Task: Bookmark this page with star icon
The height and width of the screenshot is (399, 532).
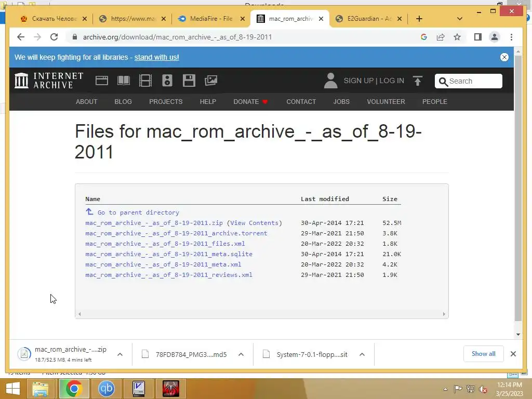Action: pyautogui.click(x=457, y=37)
